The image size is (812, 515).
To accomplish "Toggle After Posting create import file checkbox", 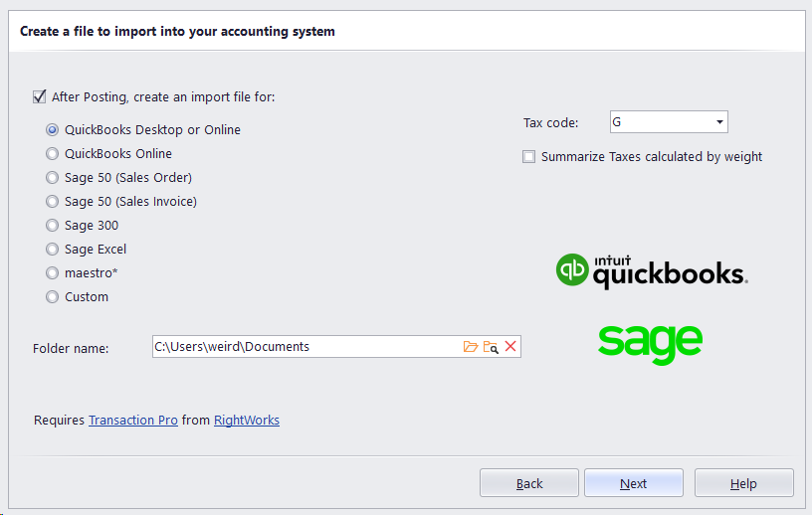I will point(40,97).
